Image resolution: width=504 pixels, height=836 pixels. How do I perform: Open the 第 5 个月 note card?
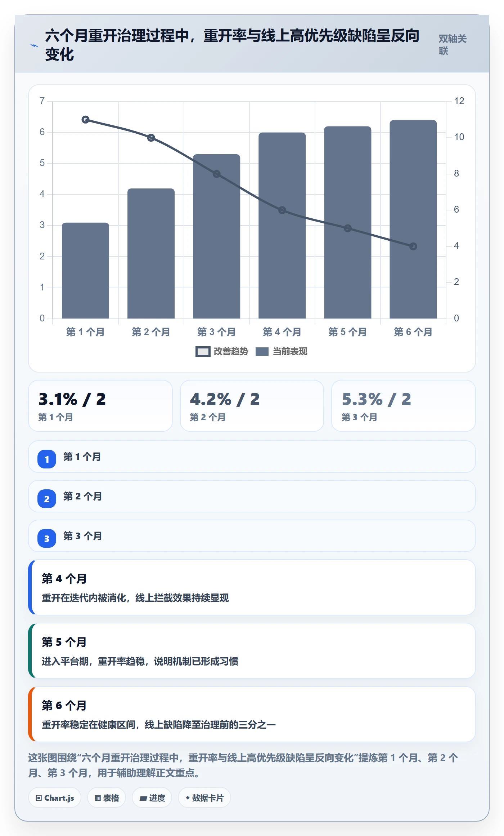(252, 651)
